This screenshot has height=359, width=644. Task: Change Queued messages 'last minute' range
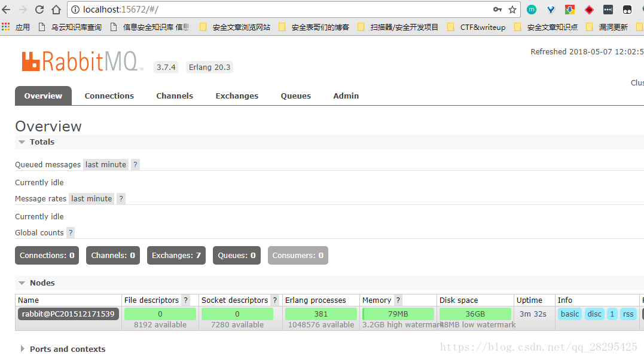coord(106,164)
